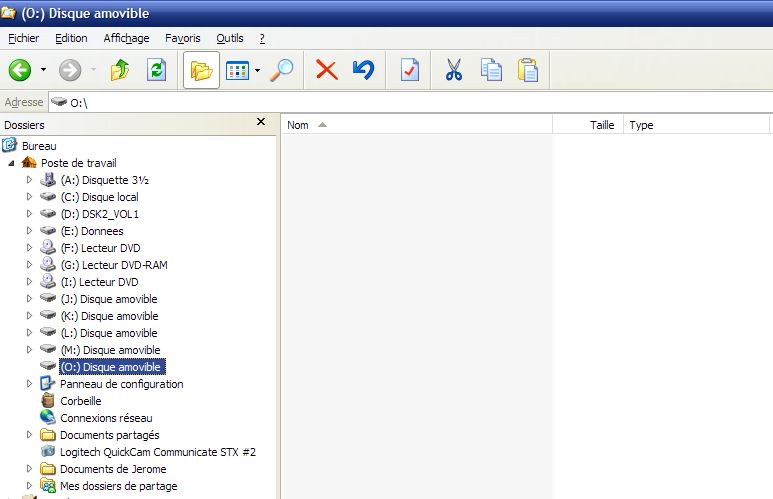Select (C:) Disque local drive
Viewport: 773px width, 499px height.
[100, 197]
